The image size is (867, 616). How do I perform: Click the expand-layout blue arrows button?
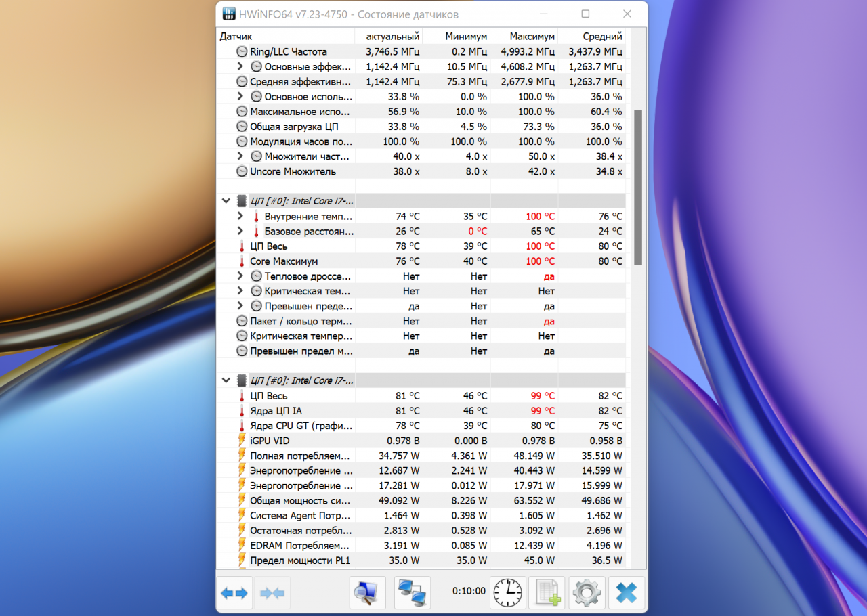click(234, 593)
